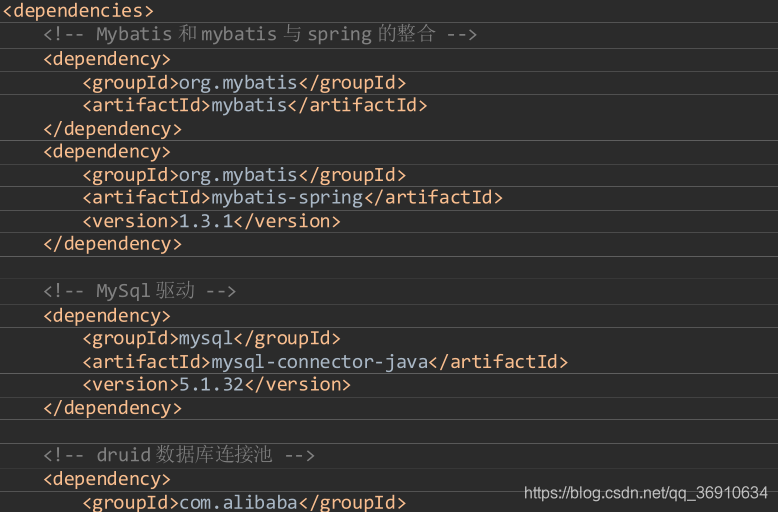Click </dependency> closing tag after version 5.1.32

[113, 408]
